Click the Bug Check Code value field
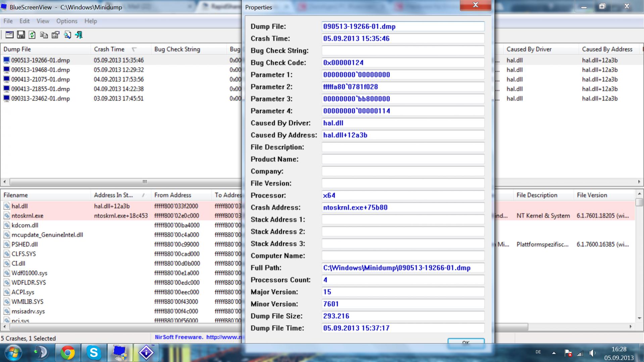644x362 pixels. 403,63
